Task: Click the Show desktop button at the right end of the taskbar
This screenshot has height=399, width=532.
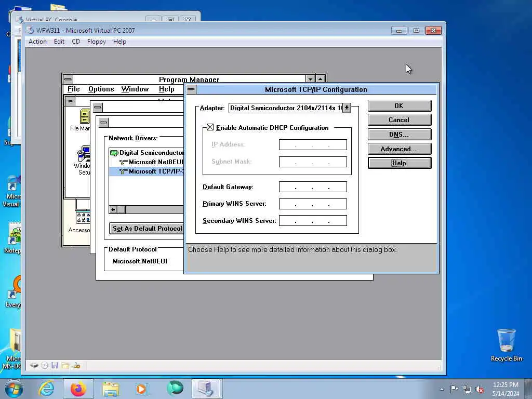Action: (528, 389)
